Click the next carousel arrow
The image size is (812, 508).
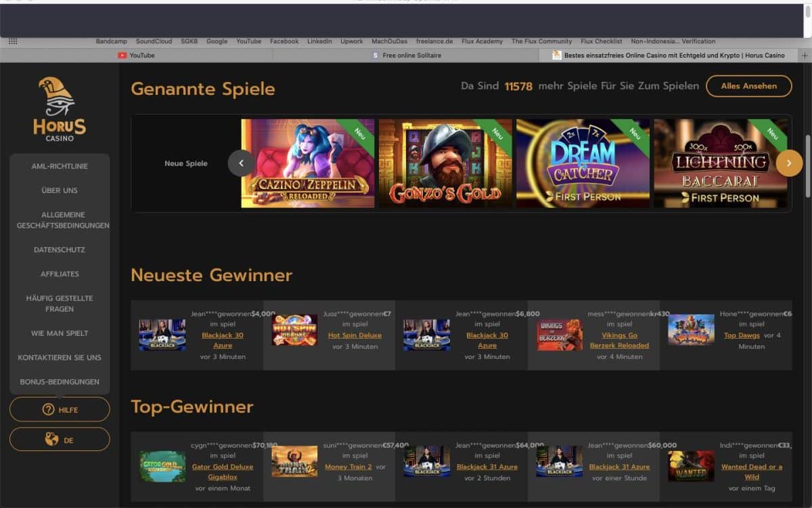pos(789,163)
